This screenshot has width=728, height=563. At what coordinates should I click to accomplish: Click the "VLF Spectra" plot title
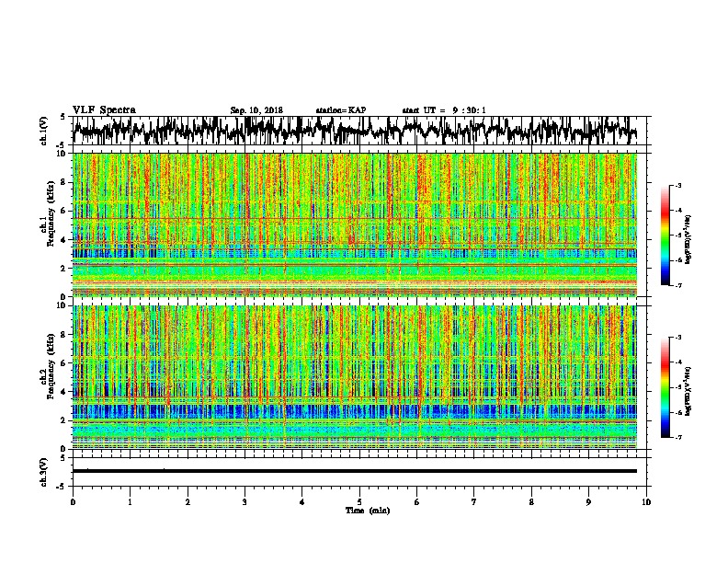click(104, 110)
